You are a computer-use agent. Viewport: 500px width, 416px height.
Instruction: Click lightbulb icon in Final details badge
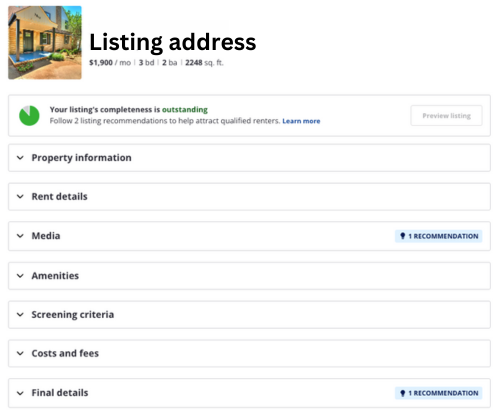(403, 393)
